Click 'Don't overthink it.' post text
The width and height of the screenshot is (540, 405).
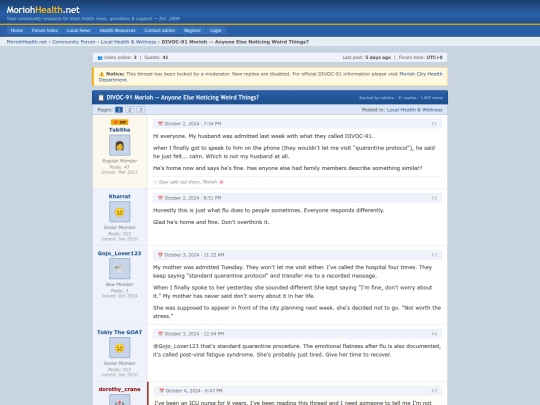[x=245, y=222]
